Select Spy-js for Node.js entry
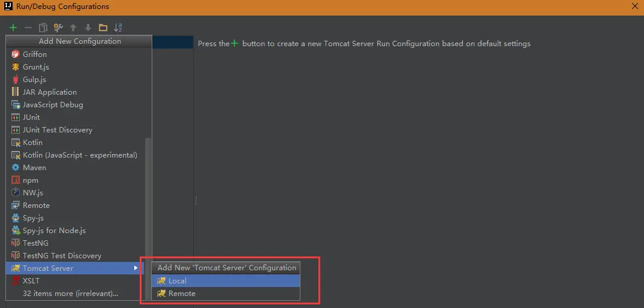This screenshot has width=644, height=308. click(x=75, y=231)
